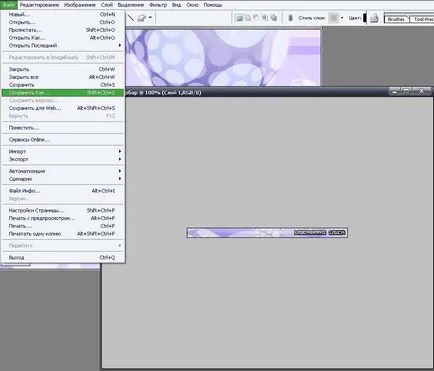Click the layer style swatch box
The image size is (434, 371).
point(334,18)
